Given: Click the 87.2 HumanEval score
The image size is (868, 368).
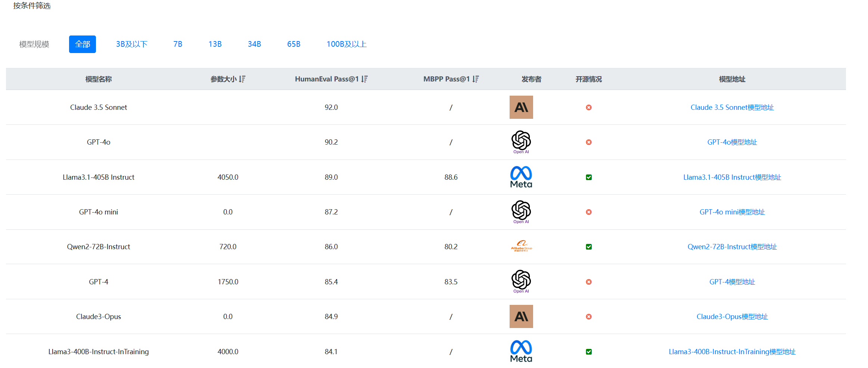Looking at the screenshot, I should 331,212.
